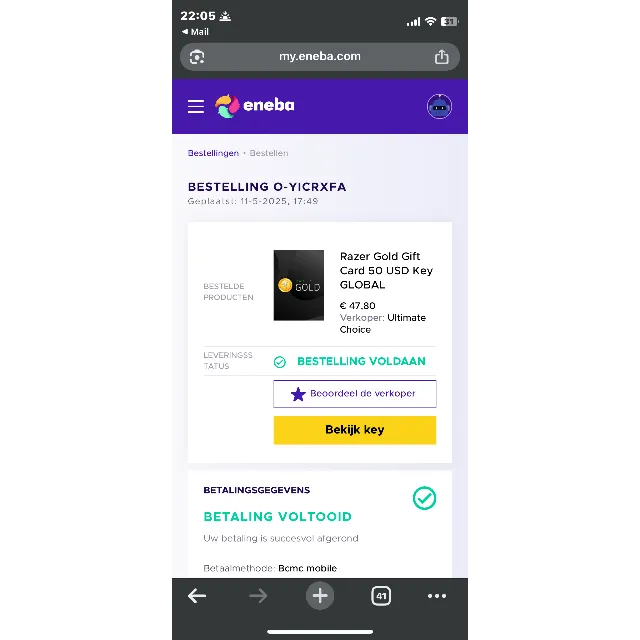Return to Mail app via back link
Viewport: 640px width, 640px height.
[195, 32]
